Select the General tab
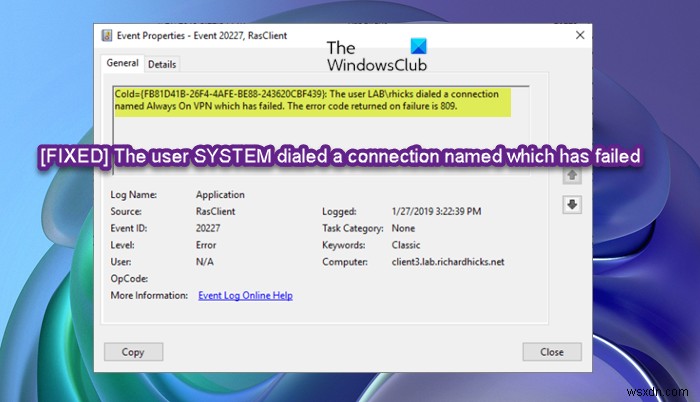700x402 pixels. [122, 63]
